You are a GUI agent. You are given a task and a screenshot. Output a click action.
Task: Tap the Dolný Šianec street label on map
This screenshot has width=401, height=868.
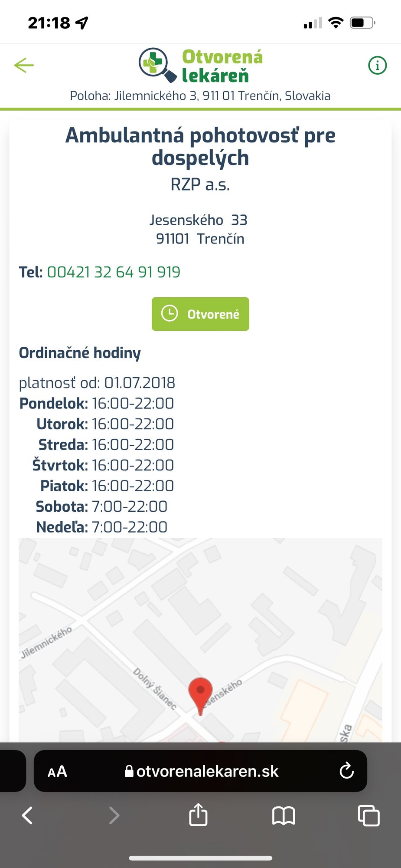click(155, 688)
